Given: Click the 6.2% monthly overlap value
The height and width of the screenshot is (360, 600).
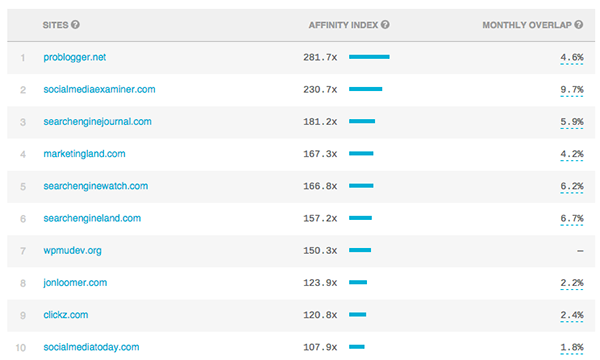Looking at the screenshot, I should tap(572, 186).
